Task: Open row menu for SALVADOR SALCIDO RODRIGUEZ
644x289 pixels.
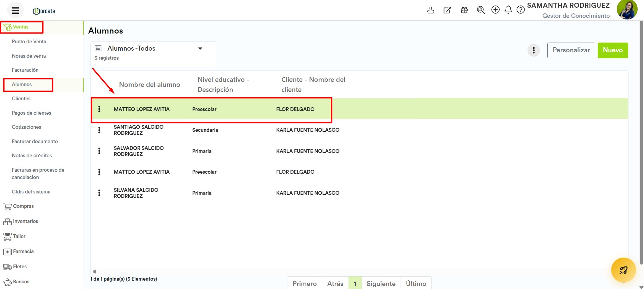Action: [99, 151]
